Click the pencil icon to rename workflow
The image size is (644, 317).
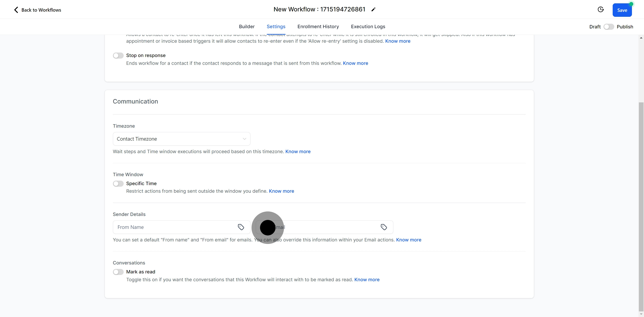373,9
